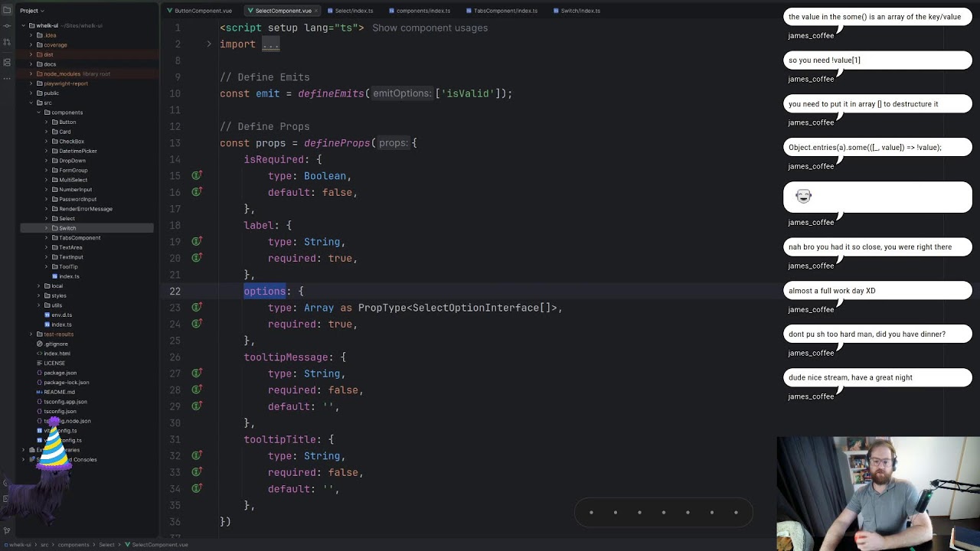Click the gutter marker on line 24
The width and height of the screenshot is (980, 551).
(x=197, y=324)
